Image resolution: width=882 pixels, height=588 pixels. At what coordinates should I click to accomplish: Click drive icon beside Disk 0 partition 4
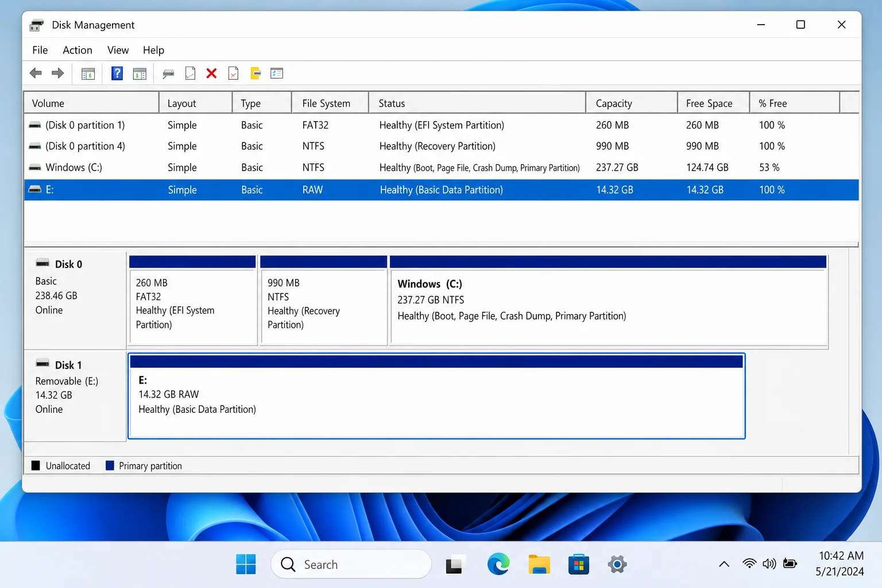pyautogui.click(x=35, y=146)
